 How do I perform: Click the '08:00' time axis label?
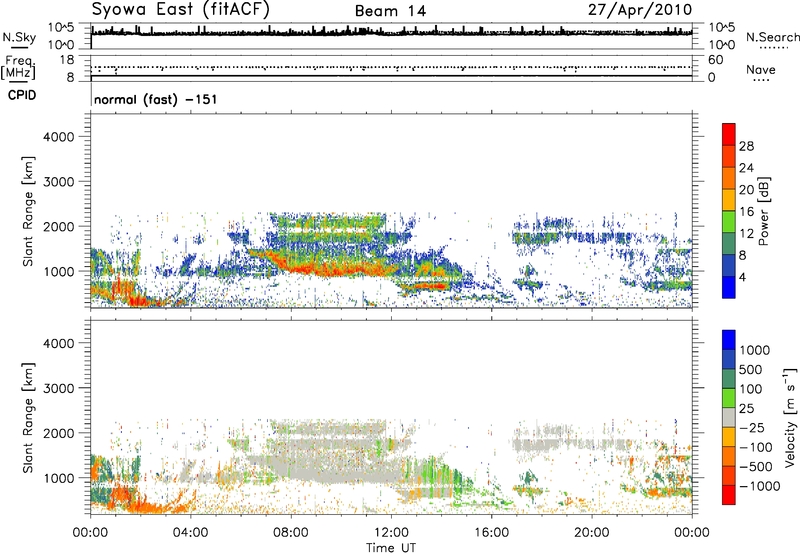[x=291, y=533]
